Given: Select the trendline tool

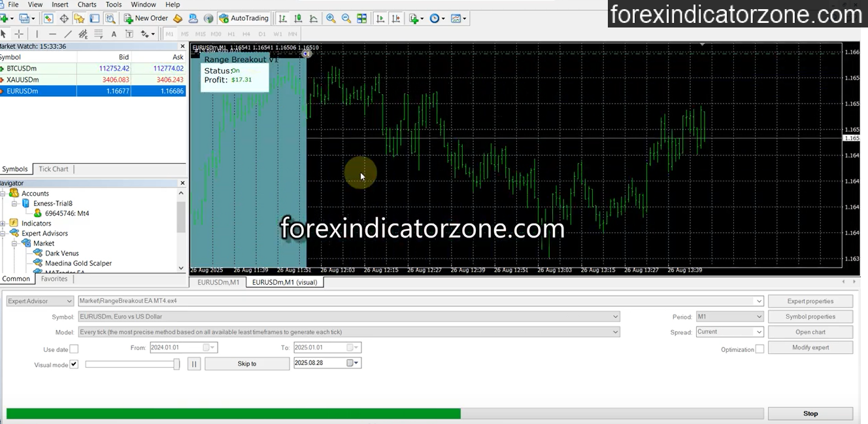Looking at the screenshot, I should point(68,33).
